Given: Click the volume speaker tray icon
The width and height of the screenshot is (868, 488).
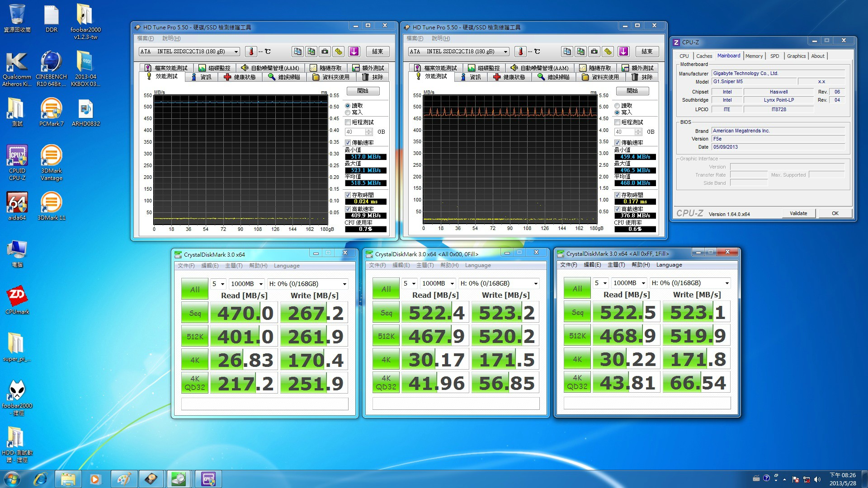Looking at the screenshot, I should pos(817,479).
